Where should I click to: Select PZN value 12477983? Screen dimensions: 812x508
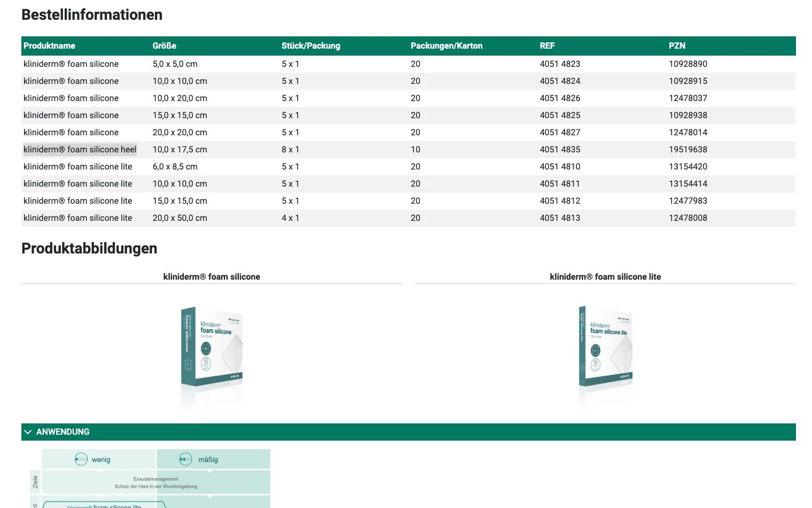coord(688,201)
